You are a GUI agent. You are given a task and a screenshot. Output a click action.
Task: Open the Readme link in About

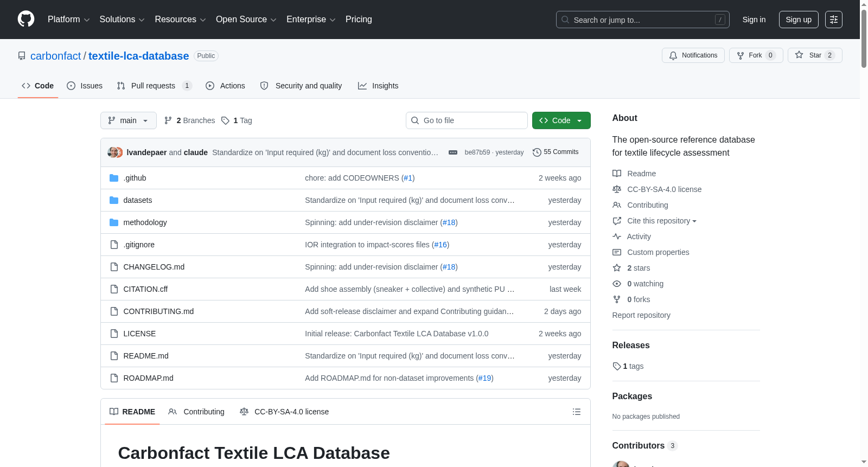(x=641, y=174)
